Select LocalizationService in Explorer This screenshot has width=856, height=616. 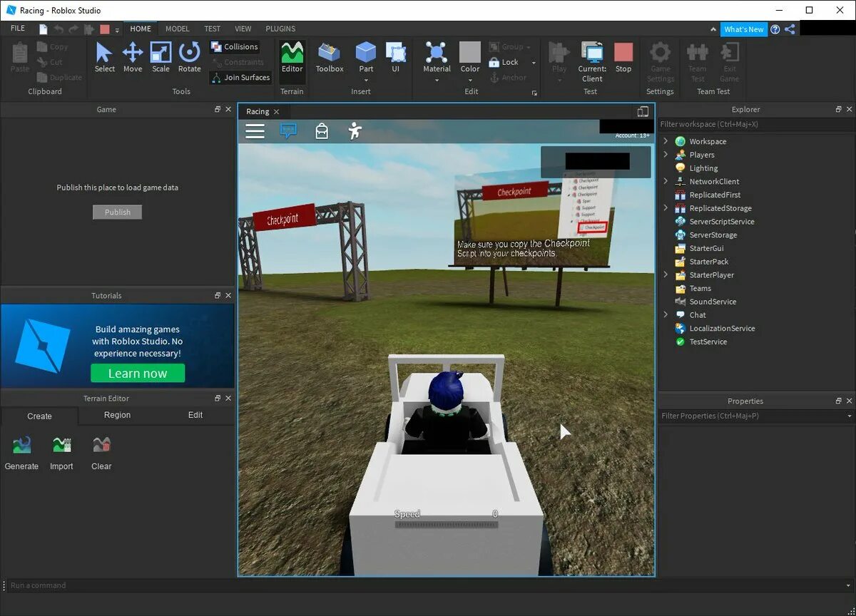click(x=721, y=329)
